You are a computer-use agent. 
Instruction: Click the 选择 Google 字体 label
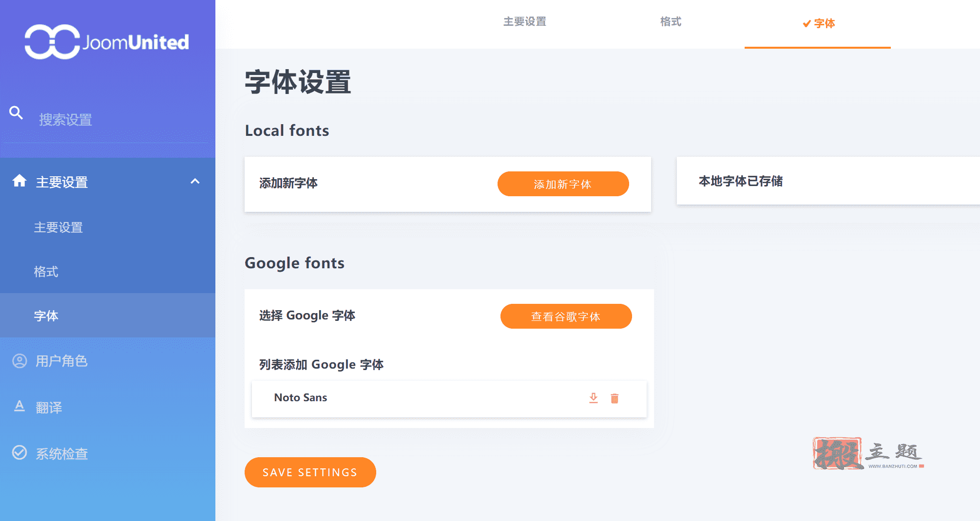coord(307,316)
